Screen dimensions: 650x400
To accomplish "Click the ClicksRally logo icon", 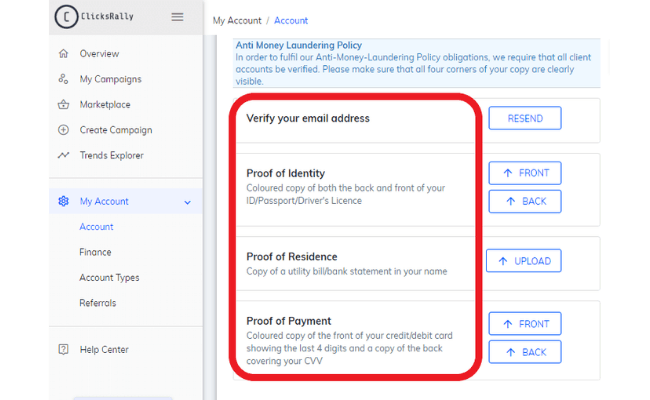I will point(66,17).
